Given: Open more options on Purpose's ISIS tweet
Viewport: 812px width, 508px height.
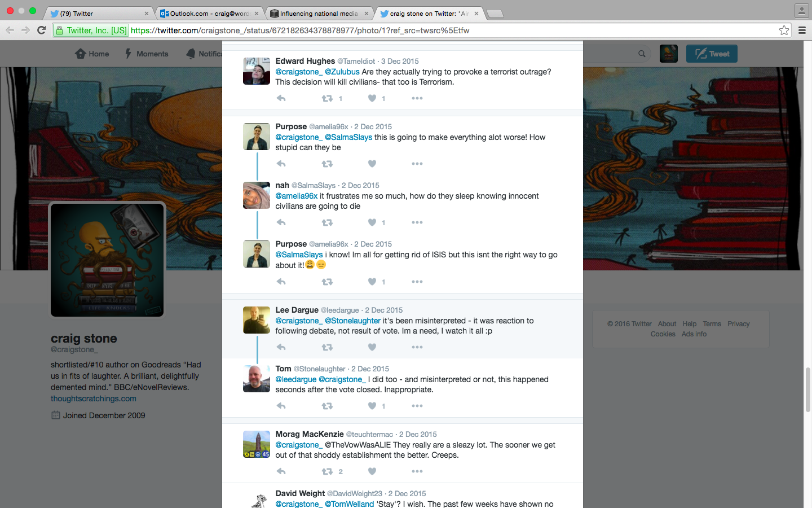Looking at the screenshot, I should [417, 282].
